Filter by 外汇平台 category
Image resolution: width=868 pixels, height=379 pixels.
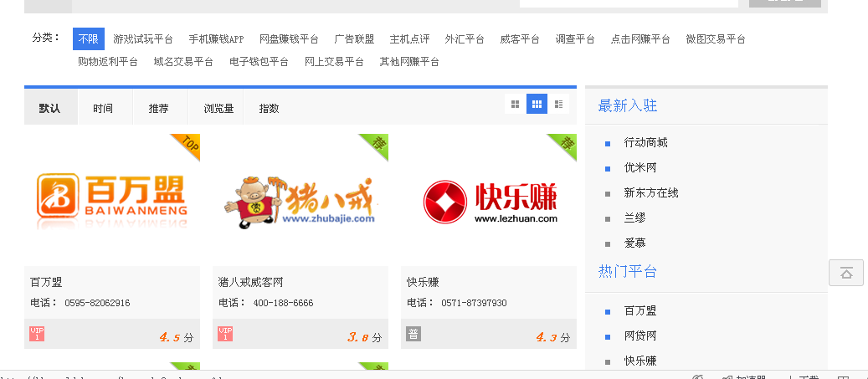pyautogui.click(x=465, y=39)
